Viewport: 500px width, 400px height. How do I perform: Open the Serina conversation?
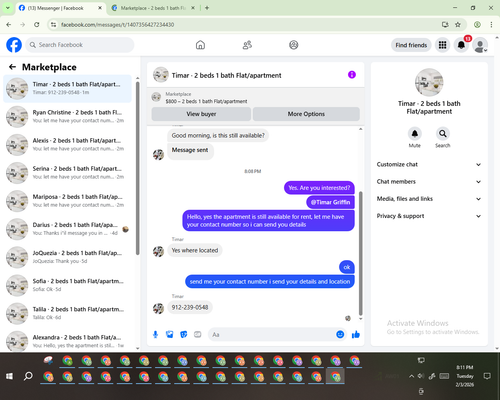pyautogui.click(x=67, y=173)
